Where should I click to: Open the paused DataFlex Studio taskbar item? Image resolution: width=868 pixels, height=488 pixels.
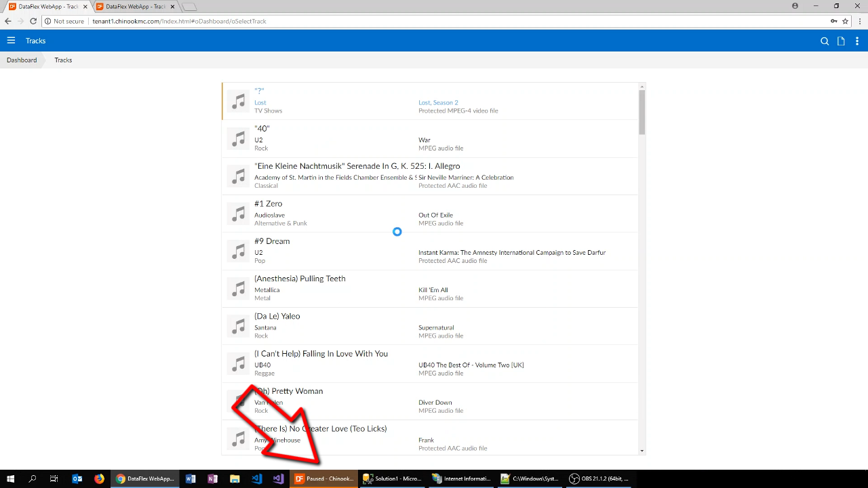[x=324, y=479]
